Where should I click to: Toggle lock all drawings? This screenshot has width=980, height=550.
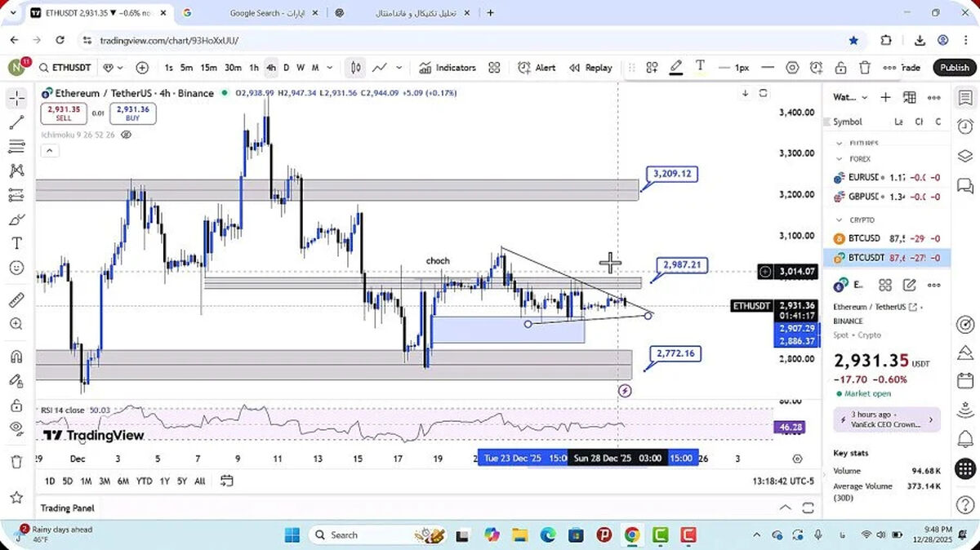(x=16, y=405)
